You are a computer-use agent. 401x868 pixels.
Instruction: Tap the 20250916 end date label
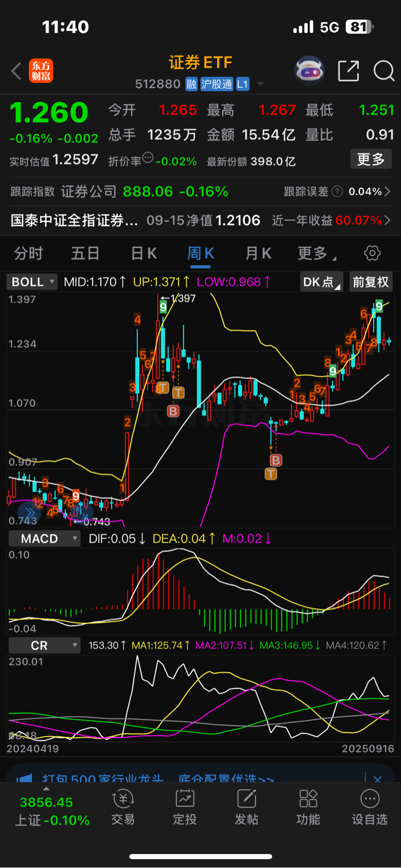point(368,748)
